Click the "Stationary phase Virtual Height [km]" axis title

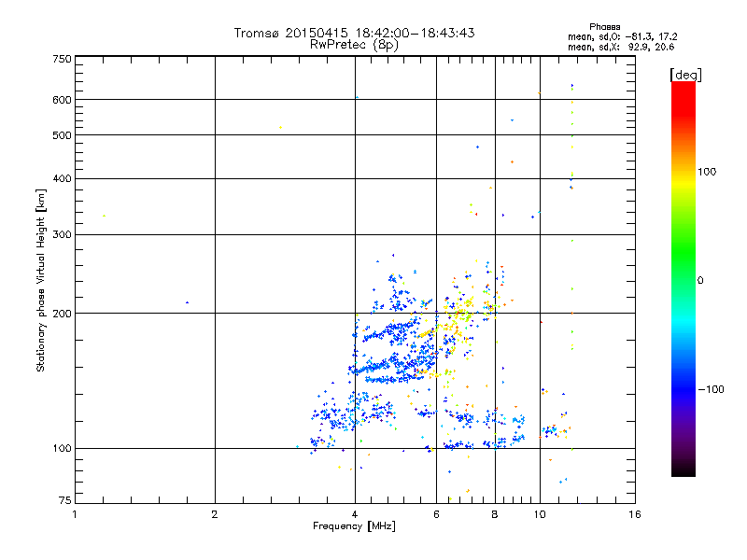(x=41, y=280)
